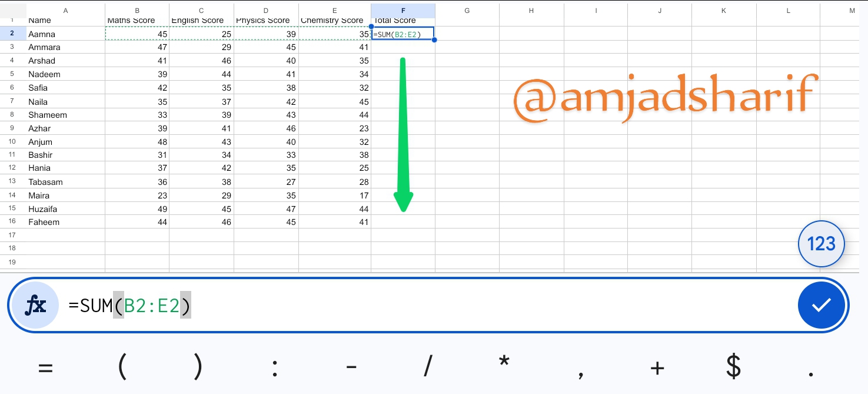Select column A header

pos(65,11)
